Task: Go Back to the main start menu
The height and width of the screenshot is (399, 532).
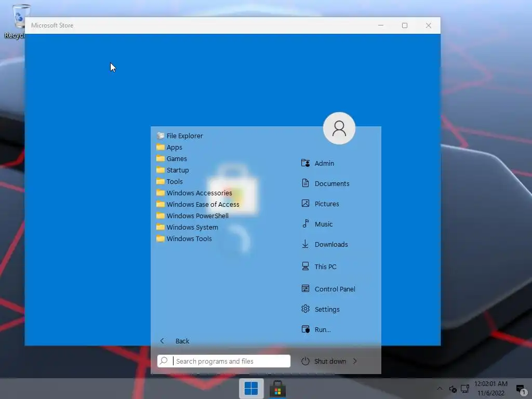Action: pyautogui.click(x=175, y=341)
